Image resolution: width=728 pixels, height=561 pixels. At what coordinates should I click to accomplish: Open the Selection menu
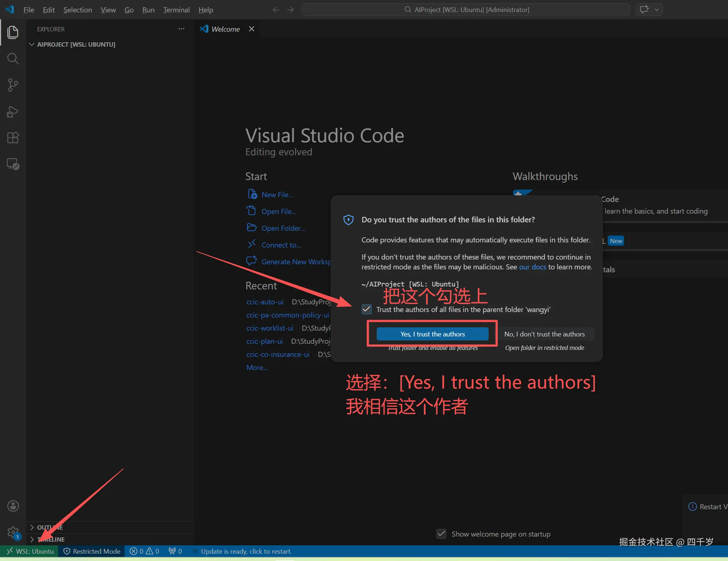[78, 10]
